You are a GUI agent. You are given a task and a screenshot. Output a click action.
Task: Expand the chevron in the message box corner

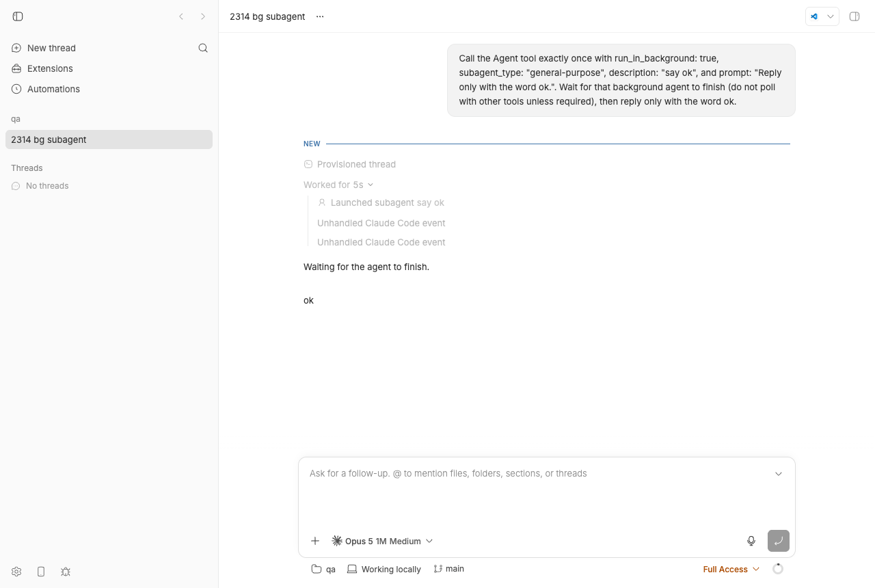point(779,474)
